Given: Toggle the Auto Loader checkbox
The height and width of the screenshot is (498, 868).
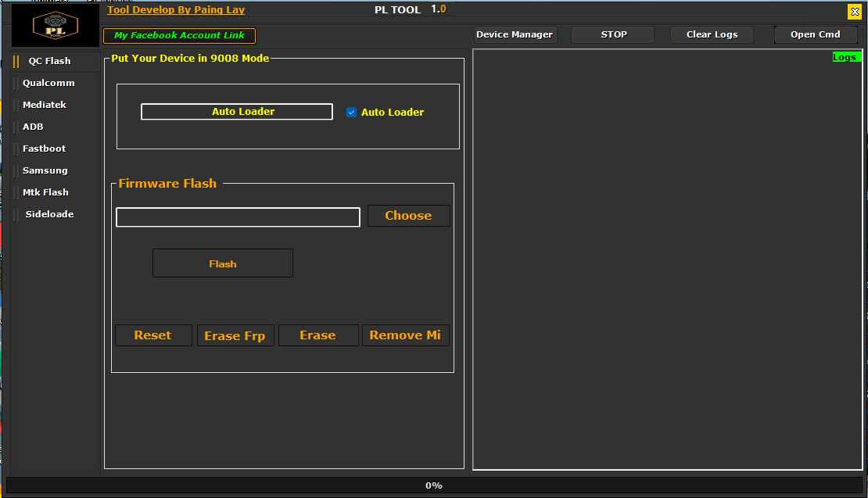Looking at the screenshot, I should [352, 112].
